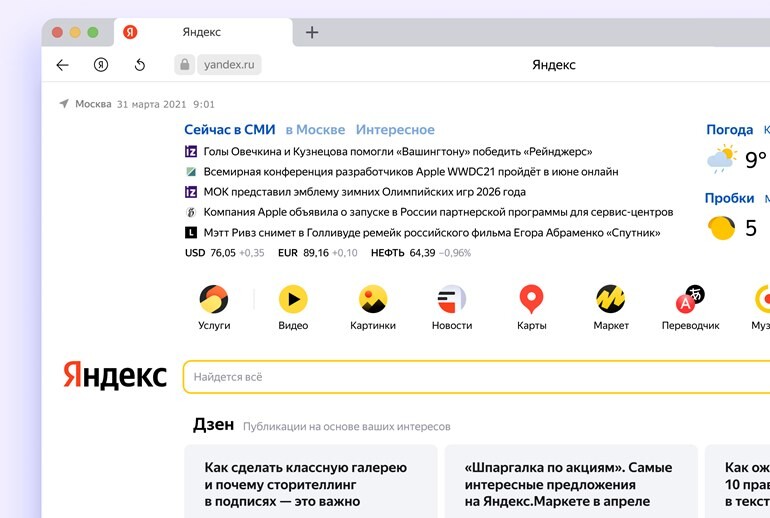770x518 pixels.
Task: Click the Yandex home button in toolbar
Action: coord(101,65)
